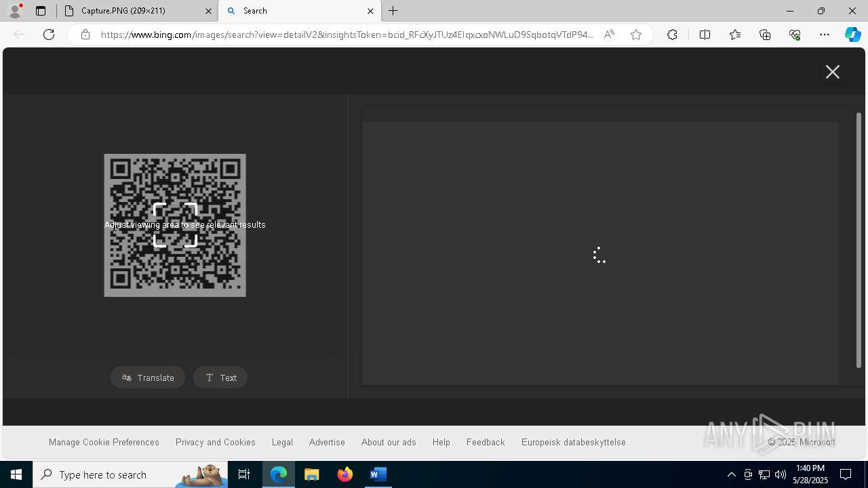Refresh the current page
This screenshot has height=488, width=868.
click(x=49, y=35)
